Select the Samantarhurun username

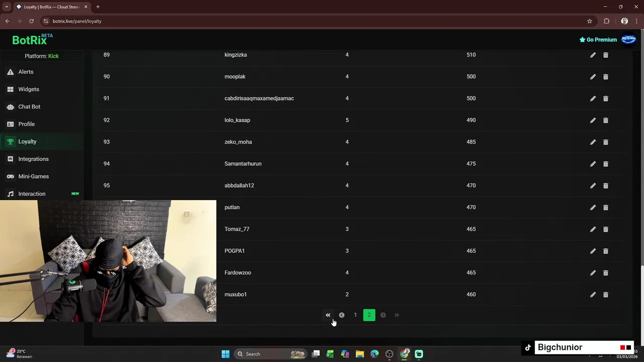coord(243,164)
